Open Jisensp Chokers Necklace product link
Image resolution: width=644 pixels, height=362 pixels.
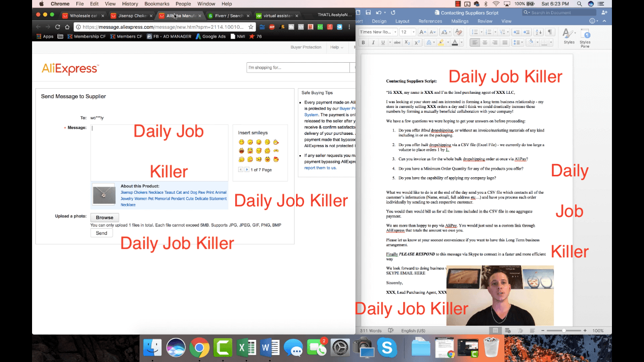tap(173, 198)
